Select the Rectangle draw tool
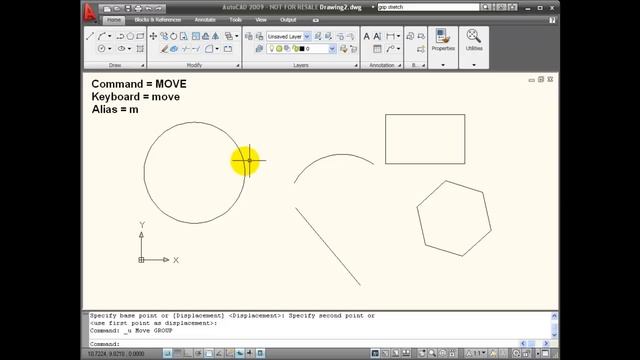The width and height of the screenshot is (640, 360). point(140,36)
